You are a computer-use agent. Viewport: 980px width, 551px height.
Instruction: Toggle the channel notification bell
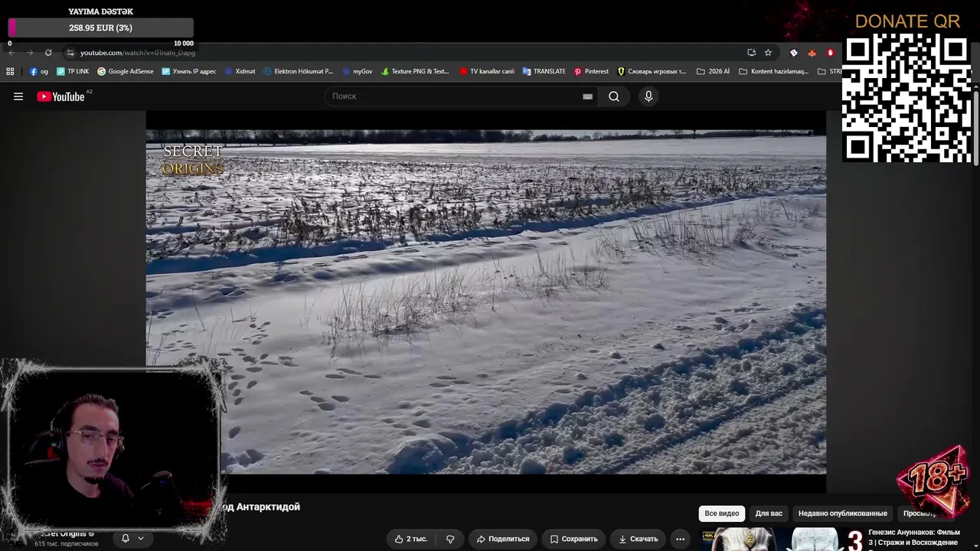(x=126, y=538)
